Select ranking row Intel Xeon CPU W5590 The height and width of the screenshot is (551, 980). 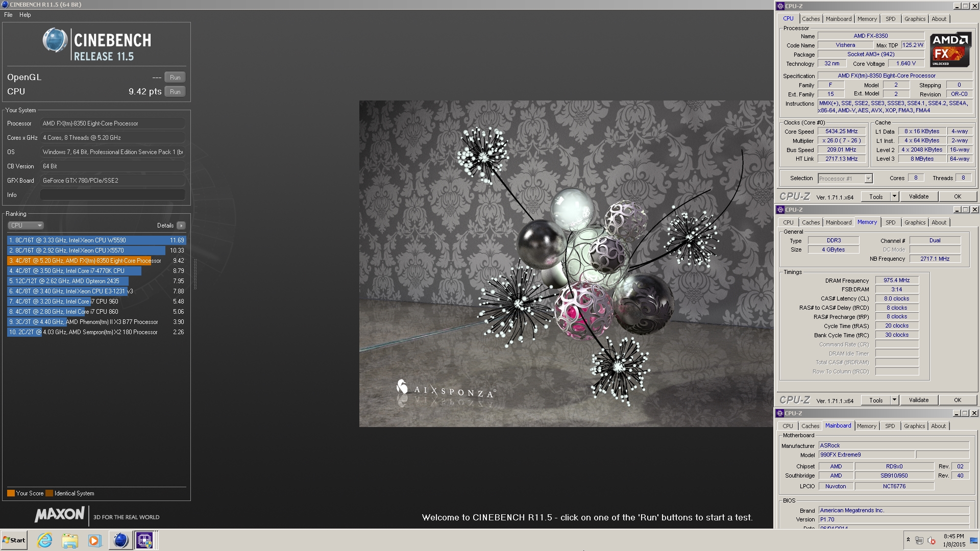(x=96, y=240)
